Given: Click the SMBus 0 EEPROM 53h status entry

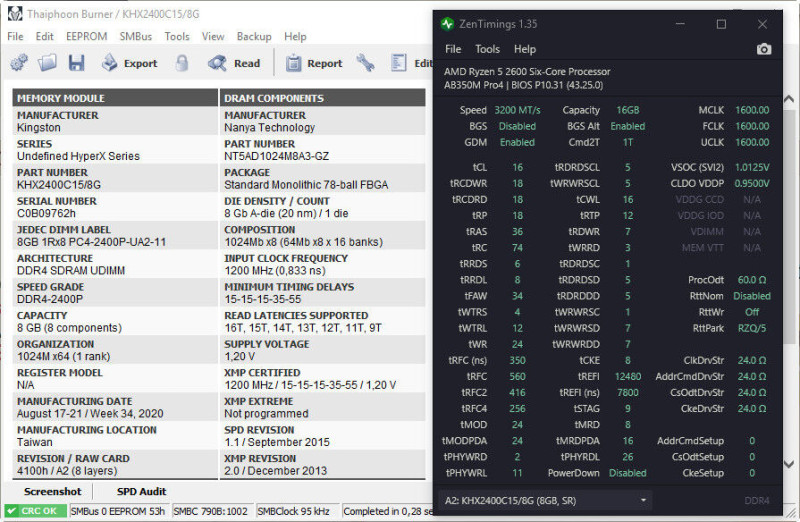Looking at the screenshot, I should tap(118, 511).
